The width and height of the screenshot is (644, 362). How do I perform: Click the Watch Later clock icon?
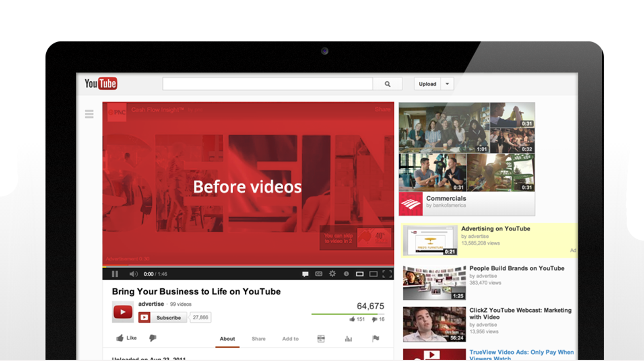pyautogui.click(x=346, y=274)
